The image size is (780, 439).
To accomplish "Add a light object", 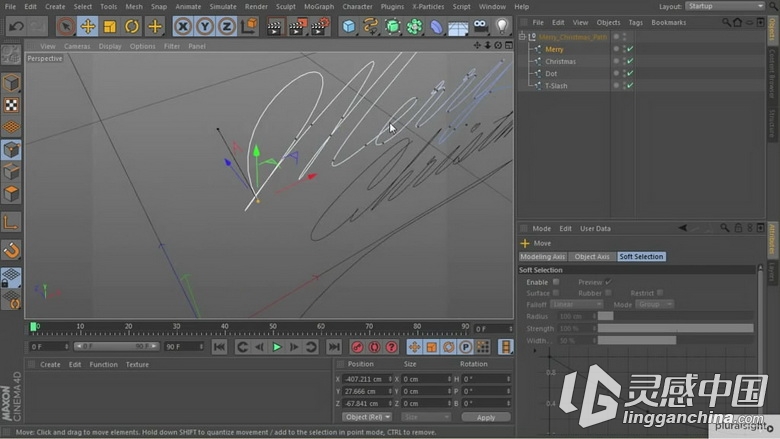I will (502, 26).
